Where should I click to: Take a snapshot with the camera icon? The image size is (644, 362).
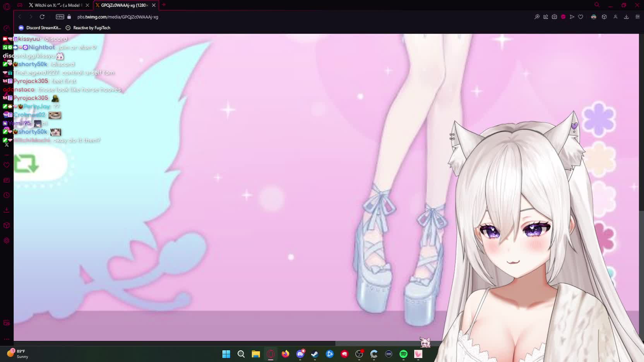pyautogui.click(x=554, y=17)
